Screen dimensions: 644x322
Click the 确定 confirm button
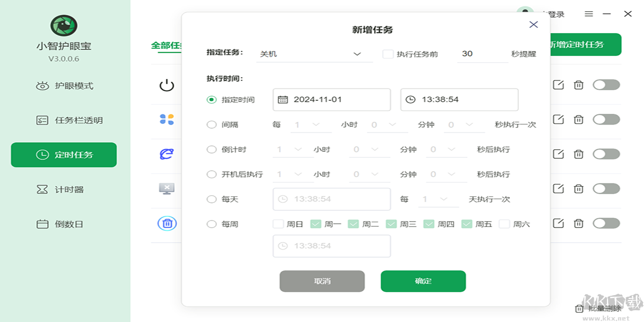423,281
